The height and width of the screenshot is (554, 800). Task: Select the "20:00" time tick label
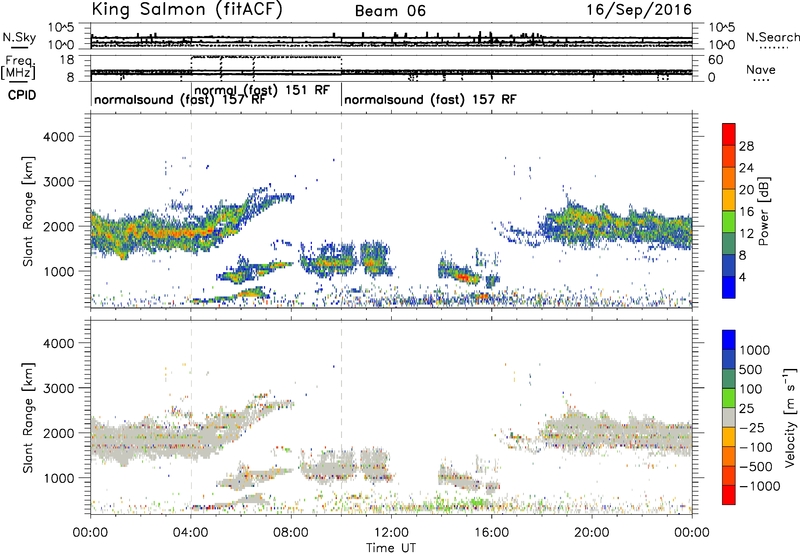tap(592, 533)
